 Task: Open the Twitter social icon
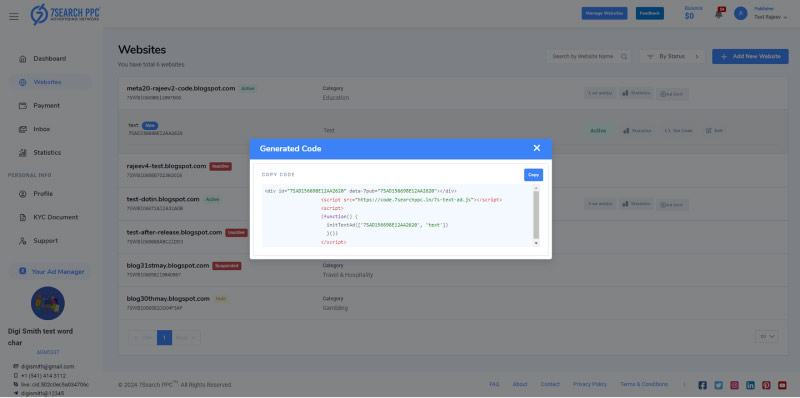(x=718, y=385)
